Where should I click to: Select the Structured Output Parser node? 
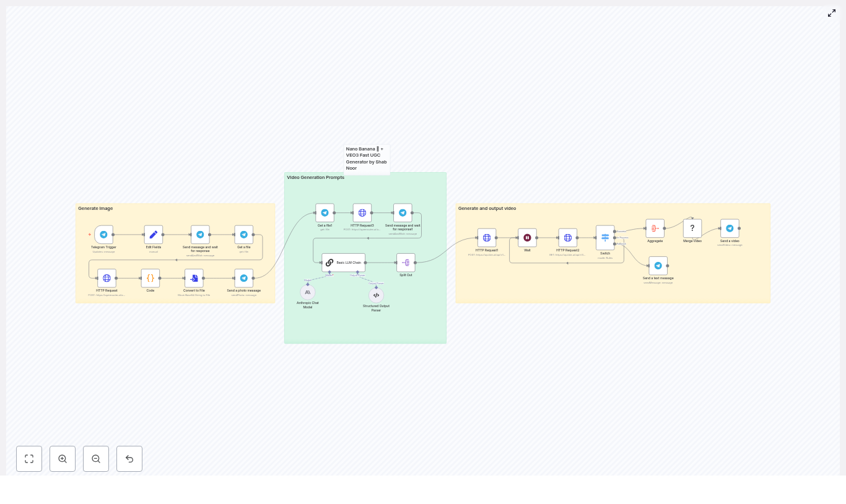tap(376, 295)
